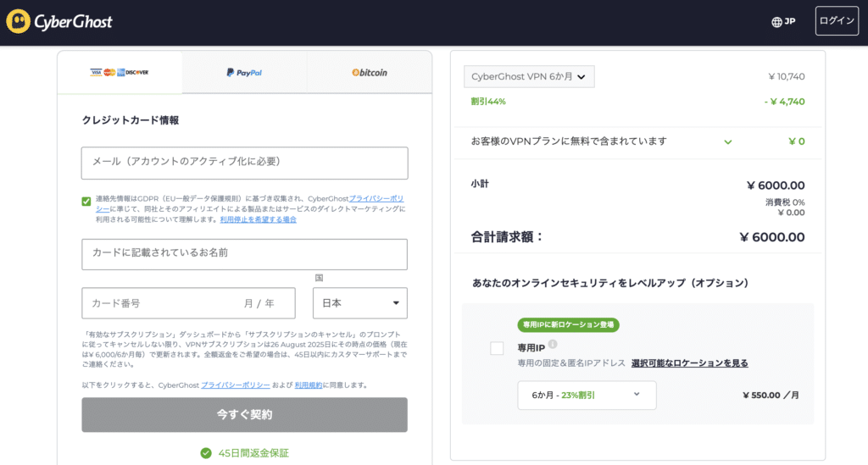Switch to the PayPal payment tab
The image size is (868, 465).
pyautogui.click(x=244, y=73)
